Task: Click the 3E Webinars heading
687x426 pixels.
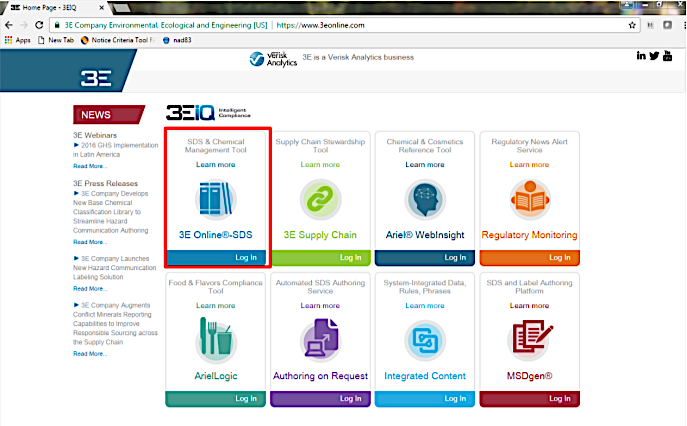Action: [95, 135]
